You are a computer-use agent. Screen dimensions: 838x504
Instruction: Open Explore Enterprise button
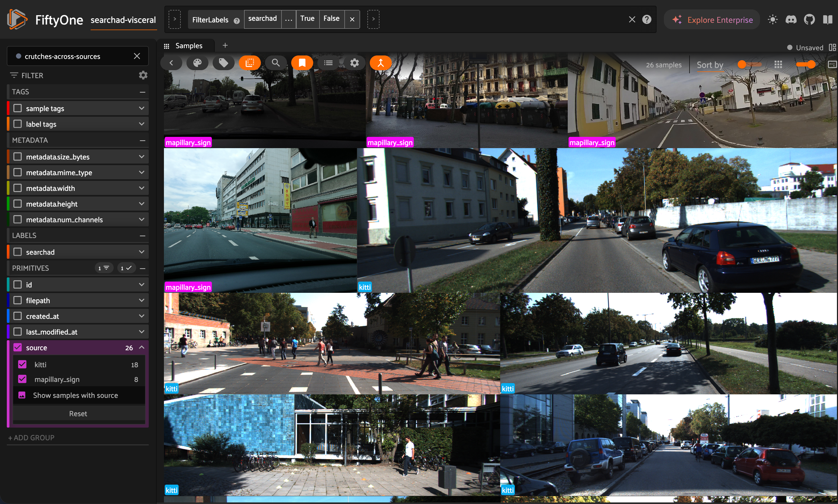712,20
